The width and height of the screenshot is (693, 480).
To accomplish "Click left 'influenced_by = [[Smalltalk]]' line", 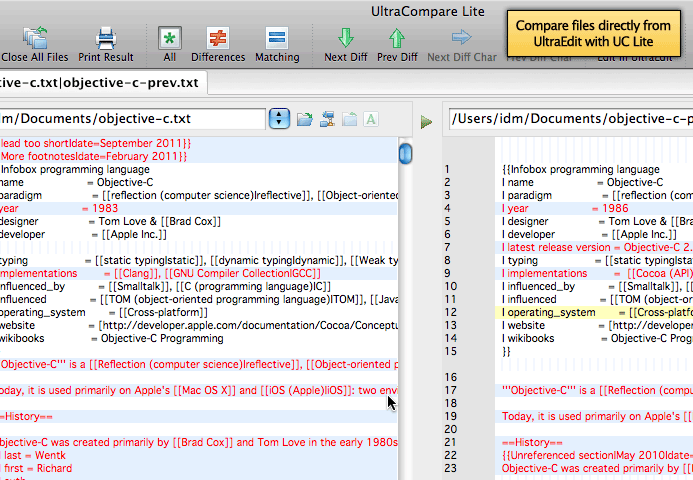I will [x=199, y=287].
